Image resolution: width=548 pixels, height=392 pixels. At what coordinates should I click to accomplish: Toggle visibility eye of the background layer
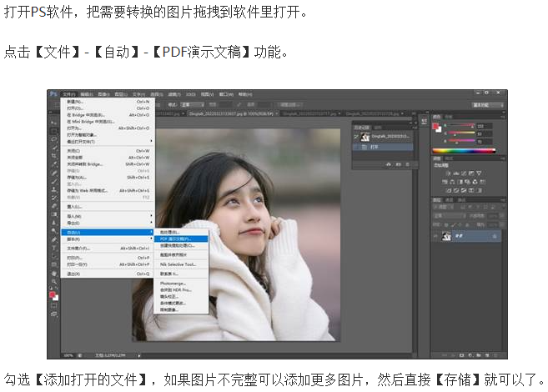coord(435,237)
